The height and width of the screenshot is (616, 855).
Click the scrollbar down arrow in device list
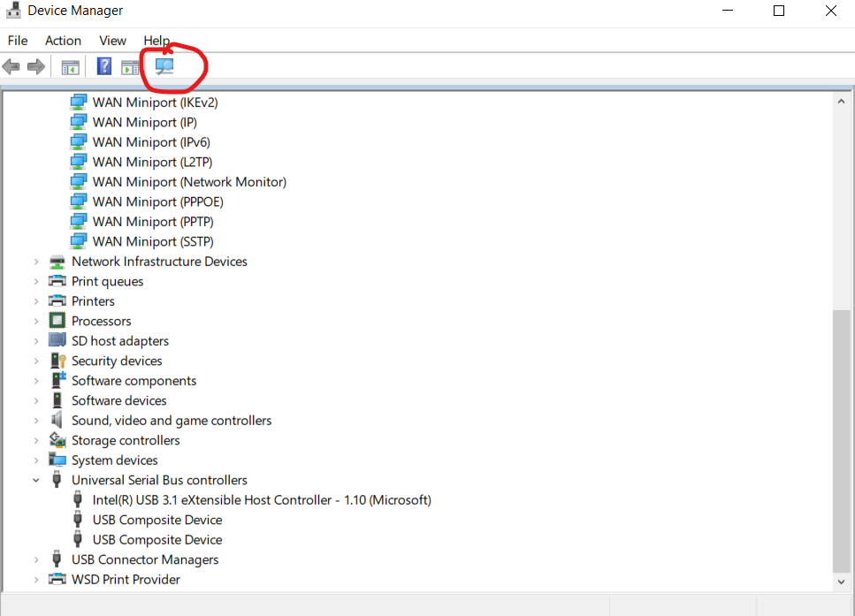pos(841,582)
